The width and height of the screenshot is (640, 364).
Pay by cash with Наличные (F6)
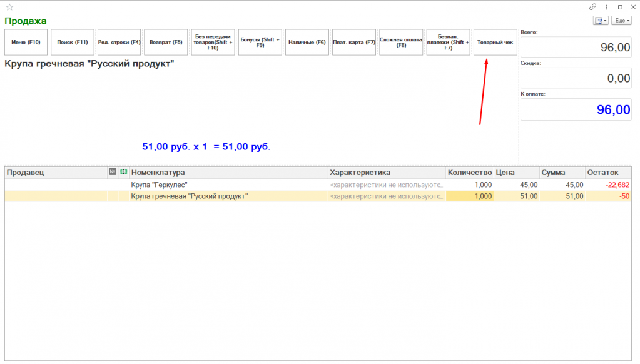click(x=307, y=42)
